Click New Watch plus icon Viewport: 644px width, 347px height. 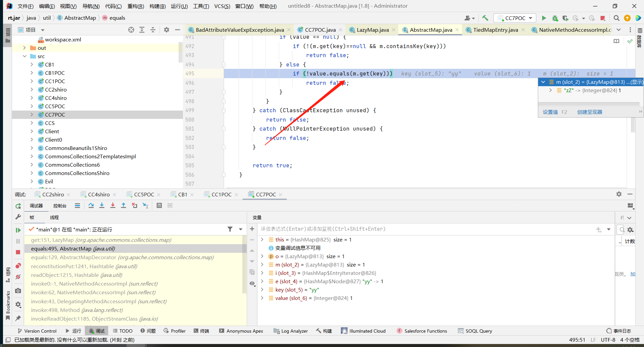pyautogui.click(x=252, y=229)
